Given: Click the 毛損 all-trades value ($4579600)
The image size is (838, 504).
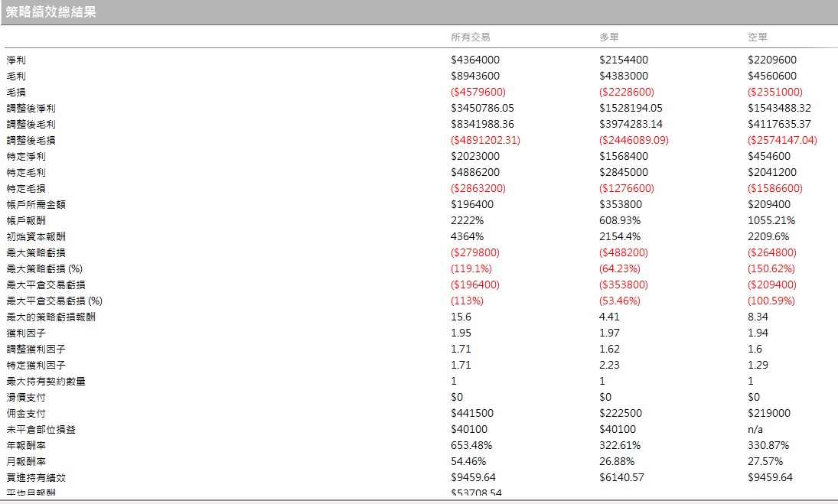Looking at the screenshot, I should tap(478, 92).
